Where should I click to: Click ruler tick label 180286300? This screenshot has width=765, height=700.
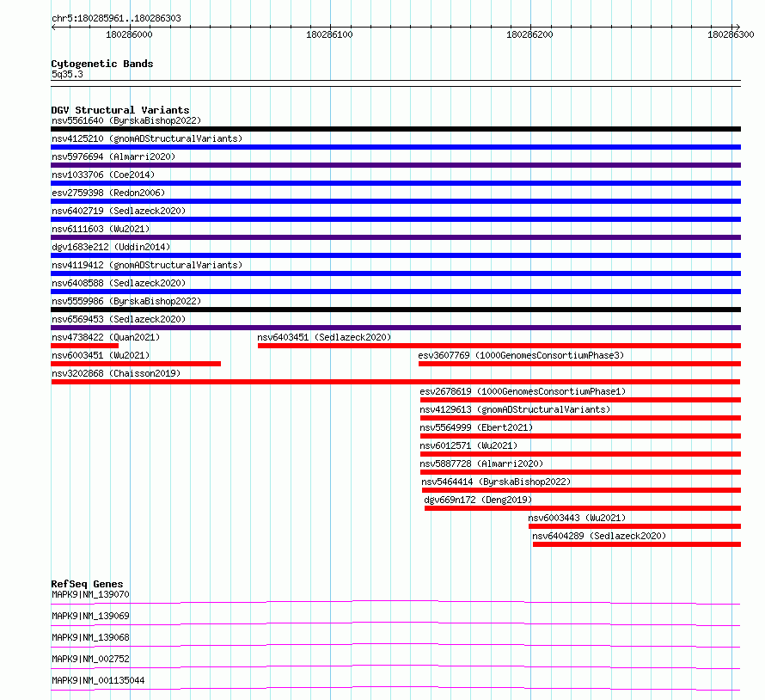731,34
